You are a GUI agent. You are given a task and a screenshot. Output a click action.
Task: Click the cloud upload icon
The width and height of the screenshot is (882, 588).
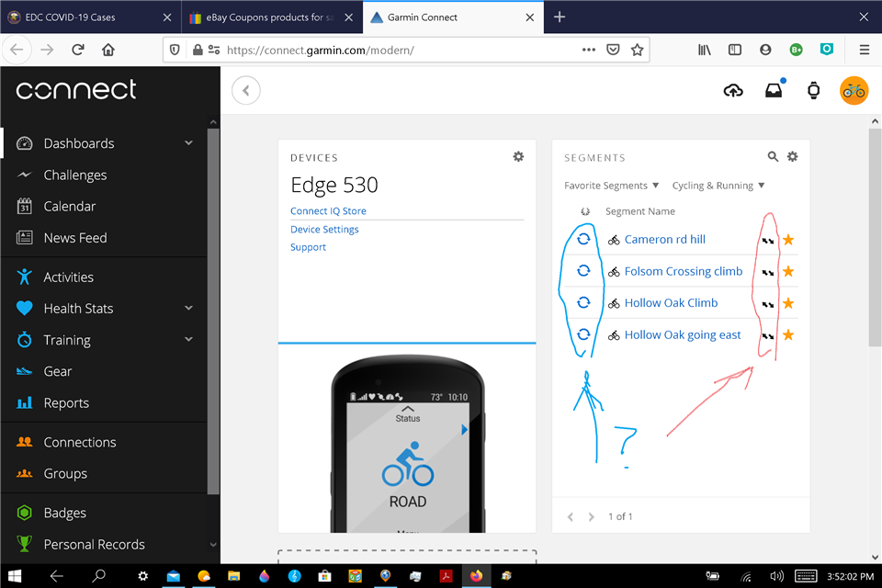(x=733, y=91)
